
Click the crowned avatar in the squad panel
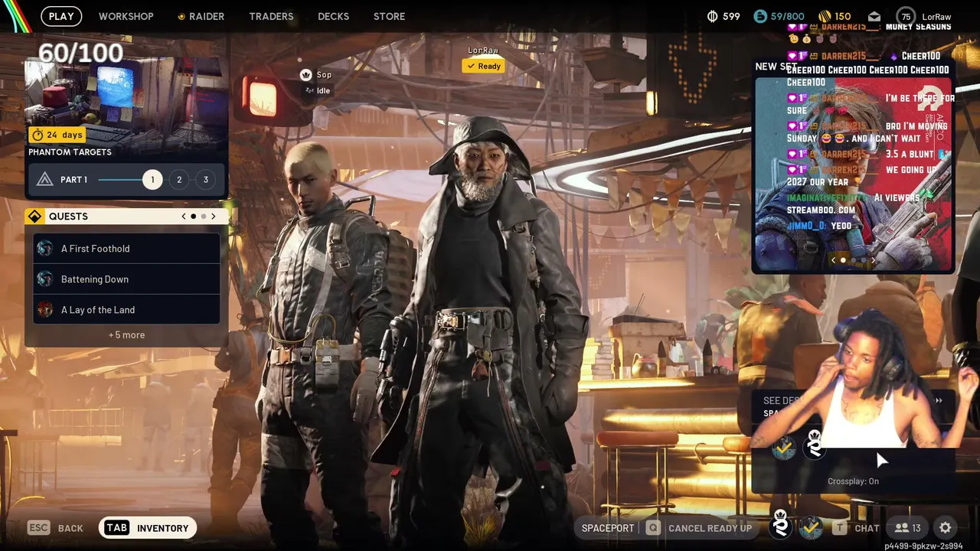tap(815, 447)
